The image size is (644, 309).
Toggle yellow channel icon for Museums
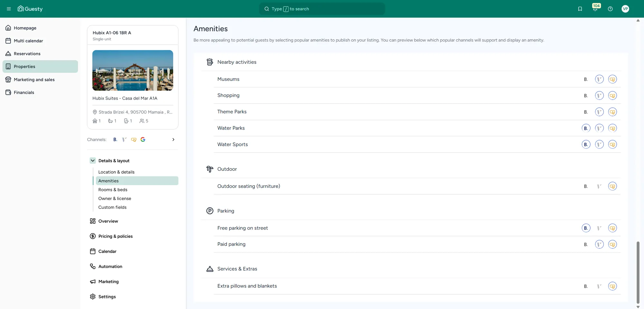612,79
